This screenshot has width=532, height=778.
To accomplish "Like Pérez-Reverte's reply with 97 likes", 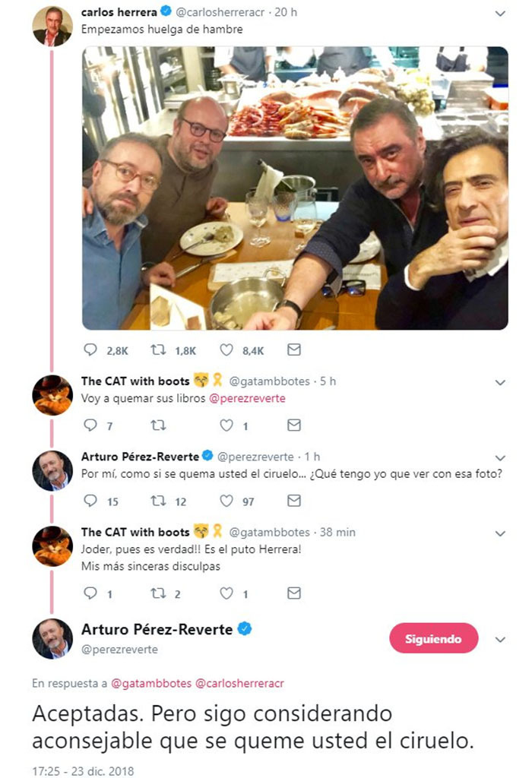I will tap(226, 501).
